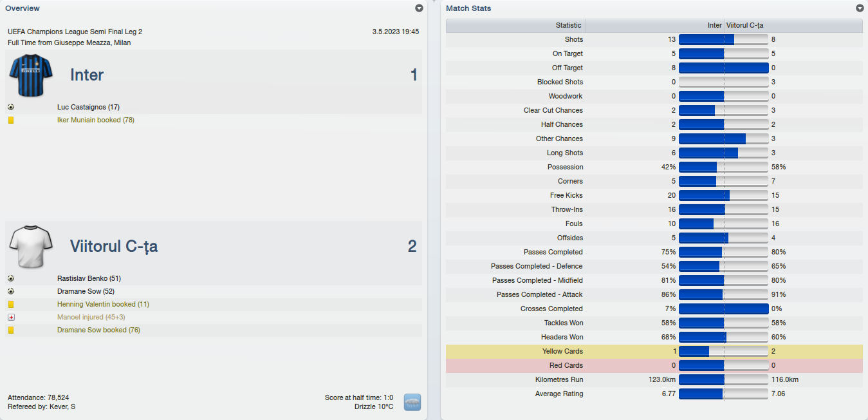Open Luc Castaignos player link

point(88,107)
